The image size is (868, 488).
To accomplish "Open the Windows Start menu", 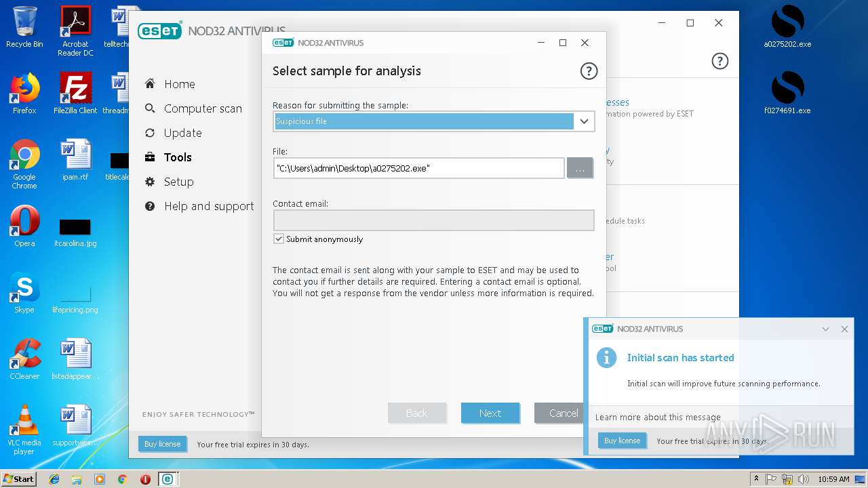I will (19, 479).
